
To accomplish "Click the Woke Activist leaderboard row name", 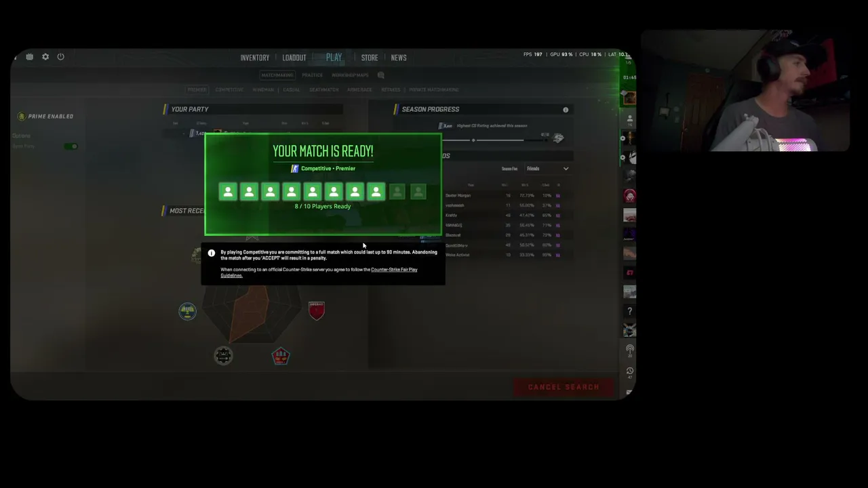I will [x=458, y=255].
